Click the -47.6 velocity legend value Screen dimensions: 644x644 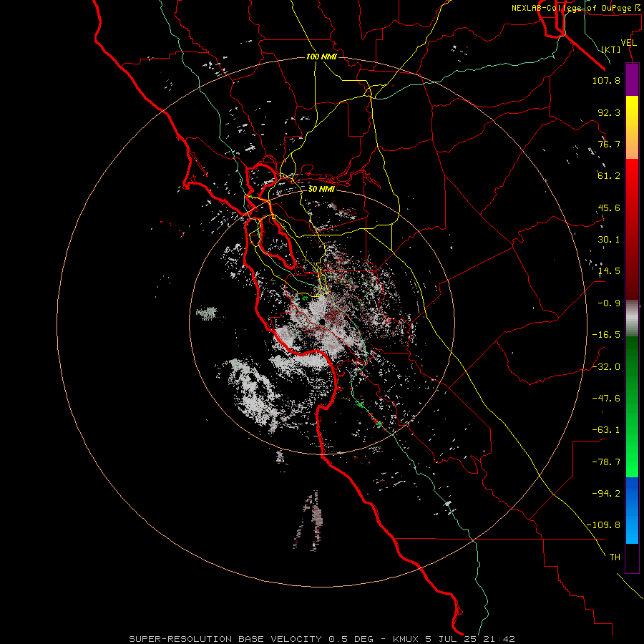point(606,399)
